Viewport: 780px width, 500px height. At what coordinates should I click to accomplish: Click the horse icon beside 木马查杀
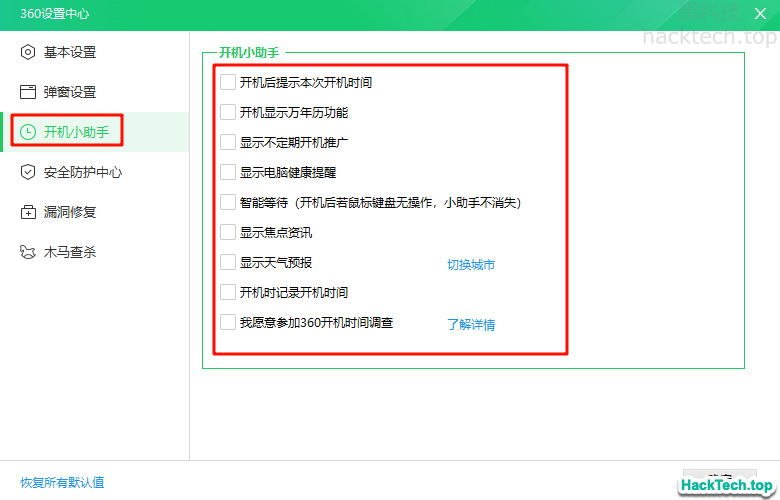pyautogui.click(x=28, y=252)
